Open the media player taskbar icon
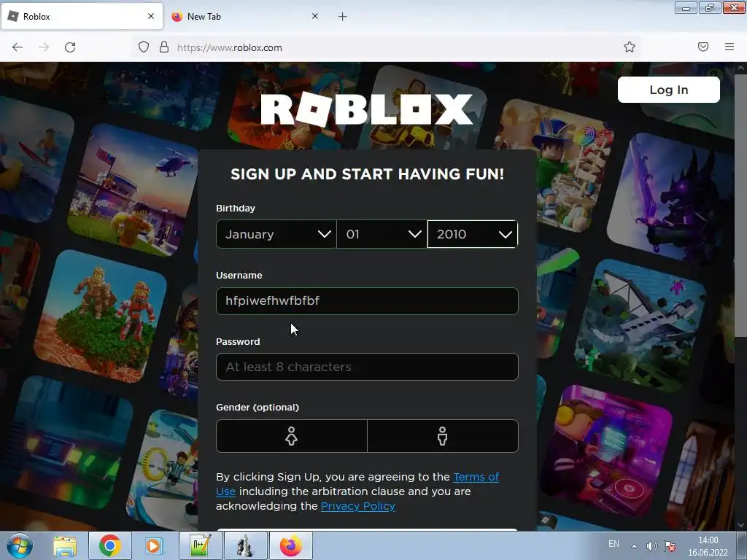The height and width of the screenshot is (560, 747). pos(153,545)
